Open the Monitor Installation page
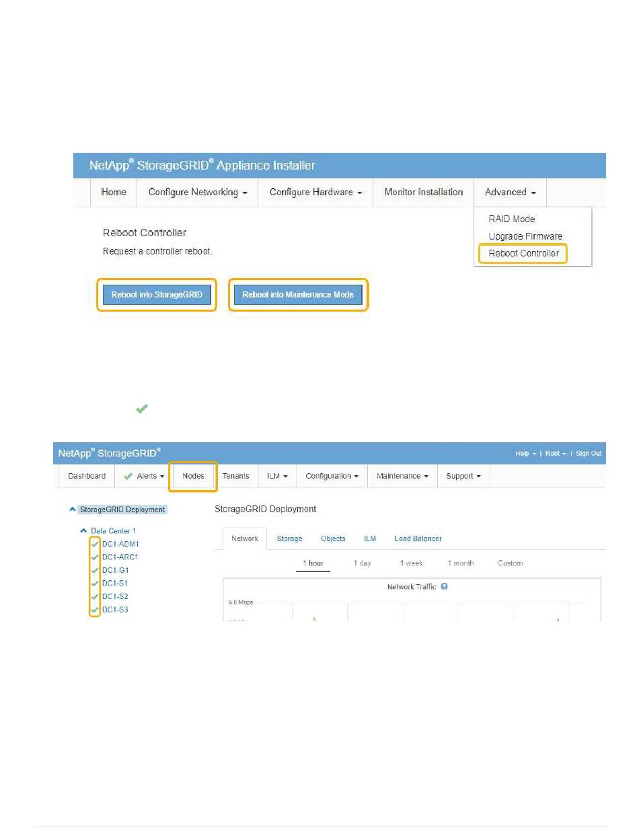 pos(424,193)
